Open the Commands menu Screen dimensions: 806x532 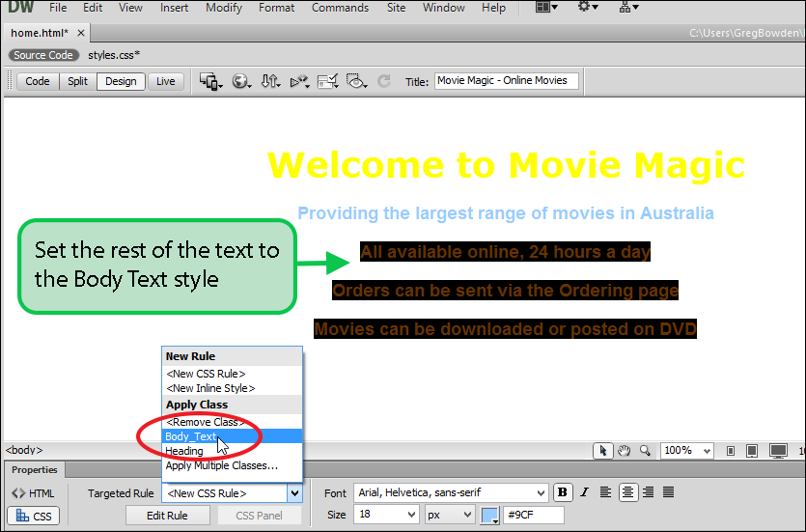[x=341, y=8]
